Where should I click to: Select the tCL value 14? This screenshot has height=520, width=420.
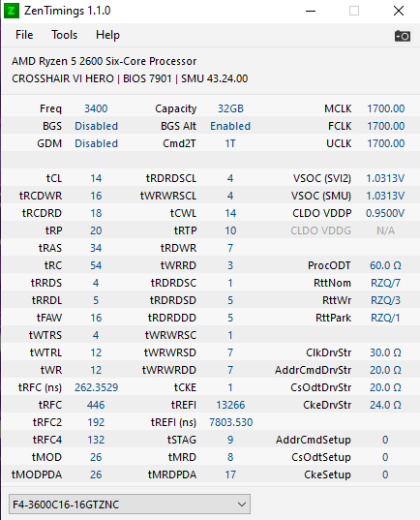click(96, 178)
